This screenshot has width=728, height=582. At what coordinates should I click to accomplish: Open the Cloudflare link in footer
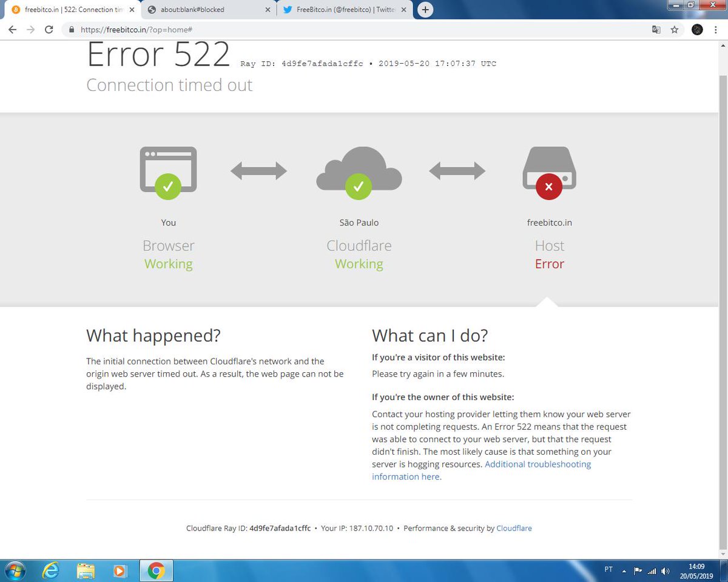tap(514, 528)
